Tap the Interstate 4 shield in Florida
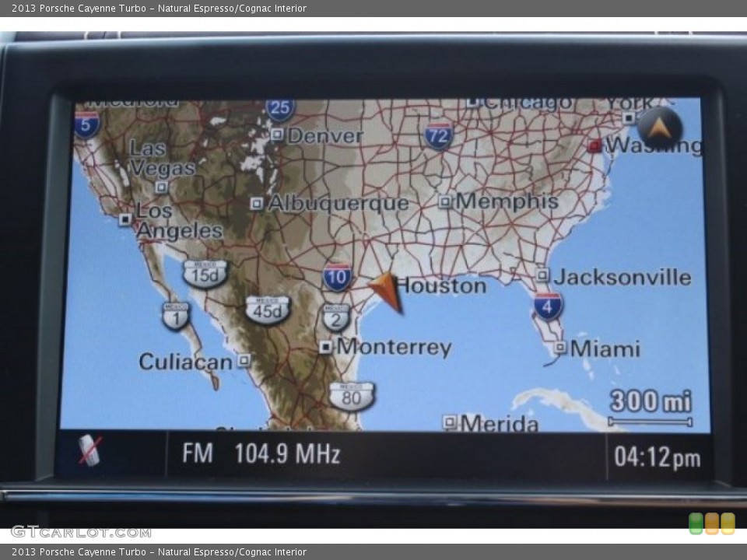 tap(548, 306)
